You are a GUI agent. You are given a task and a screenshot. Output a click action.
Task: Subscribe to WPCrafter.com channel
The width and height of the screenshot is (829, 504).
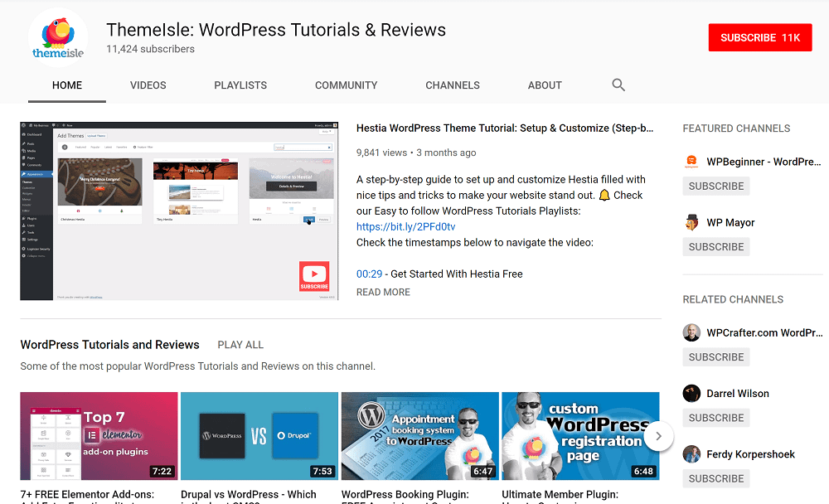pyautogui.click(x=716, y=357)
